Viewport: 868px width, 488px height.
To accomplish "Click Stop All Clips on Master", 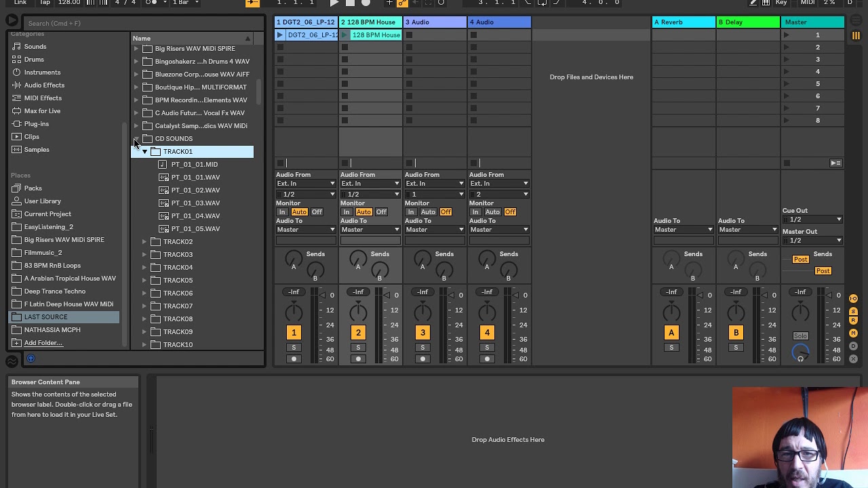I will [787, 163].
